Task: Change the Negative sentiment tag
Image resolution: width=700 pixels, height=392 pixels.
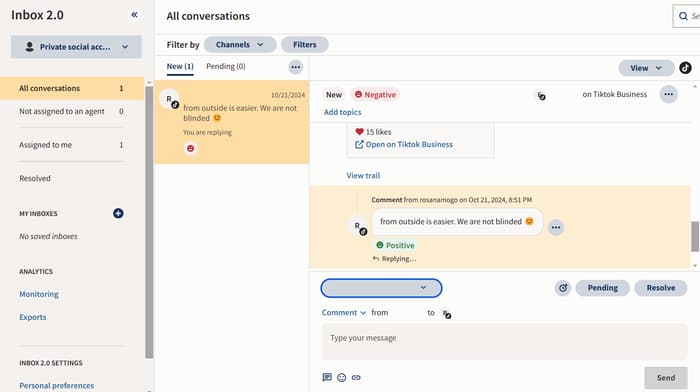Action: point(375,95)
